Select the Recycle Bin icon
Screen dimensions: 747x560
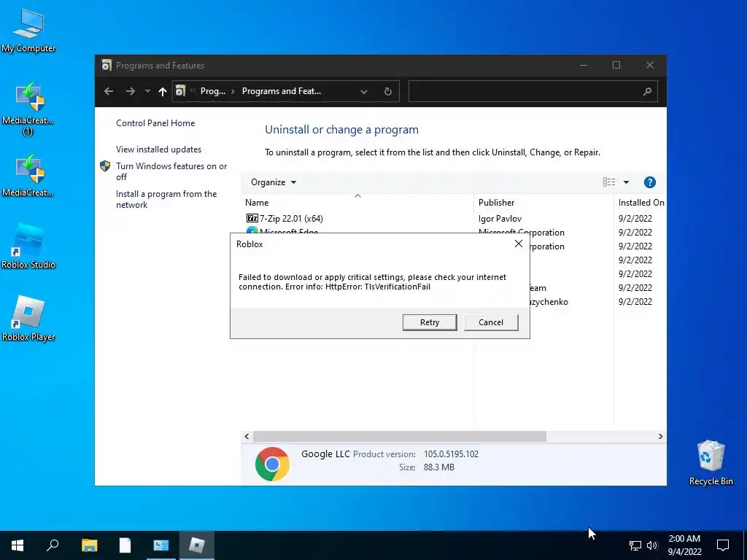(x=711, y=462)
